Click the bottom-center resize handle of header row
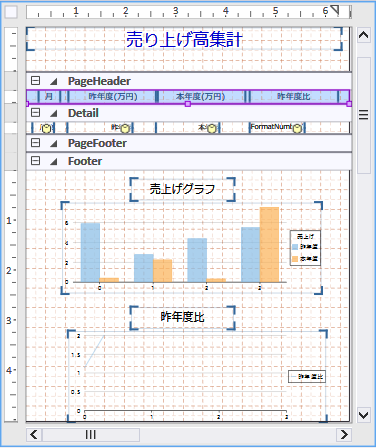376x448 pixels. click(x=188, y=104)
